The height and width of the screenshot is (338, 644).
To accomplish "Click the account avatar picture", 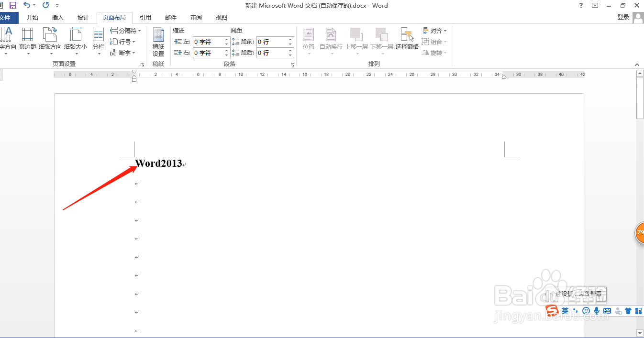I will pyautogui.click(x=638, y=18).
